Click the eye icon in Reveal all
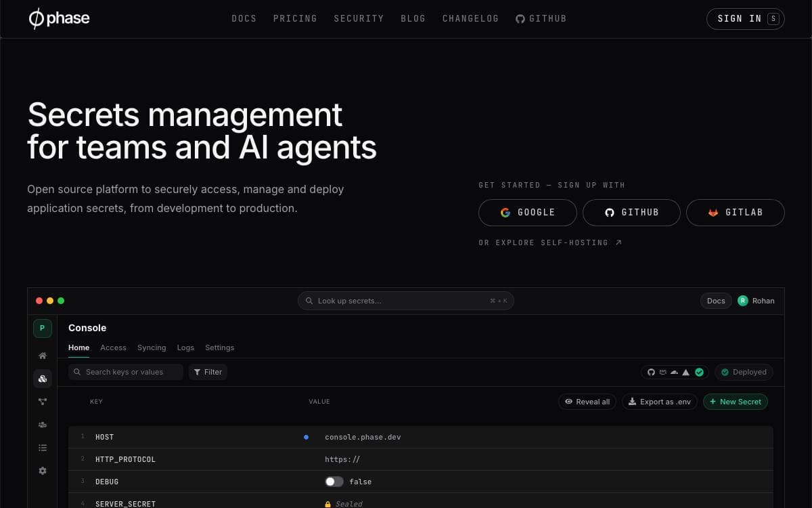 tap(569, 402)
